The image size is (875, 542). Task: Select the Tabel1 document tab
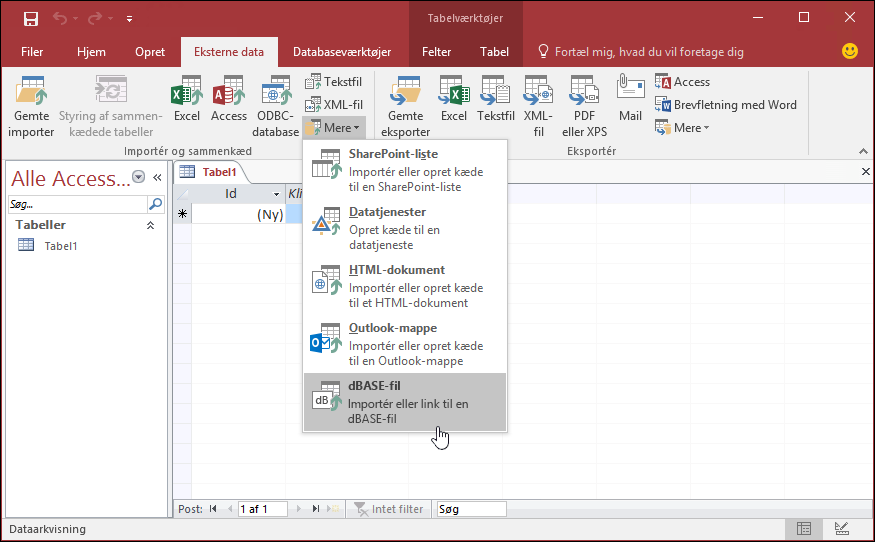tap(210, 172)
